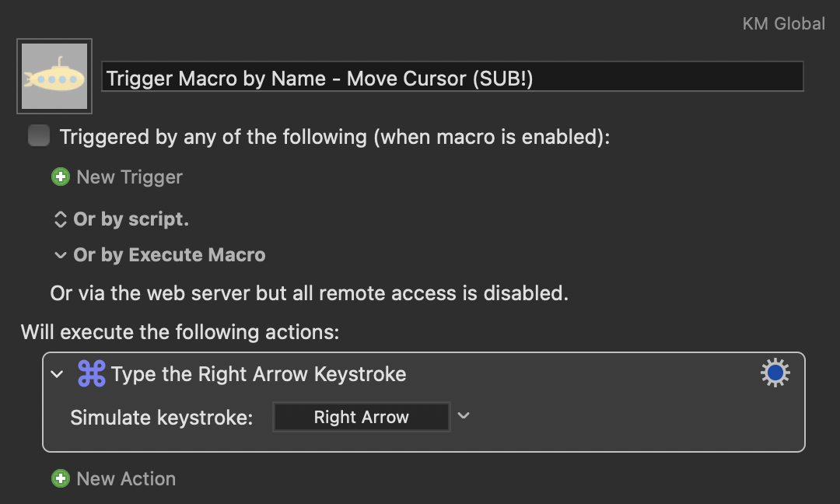Click the yellow submarine macro icon
Image resolution: width=840 pixels, height=504 pixels.
click(x=54, y=76)
